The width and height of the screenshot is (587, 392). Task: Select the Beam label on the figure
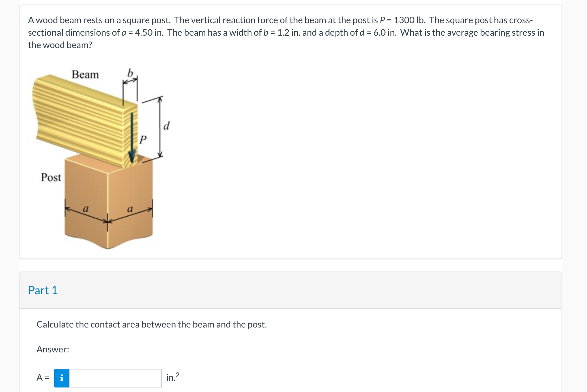tap(85, 74)
